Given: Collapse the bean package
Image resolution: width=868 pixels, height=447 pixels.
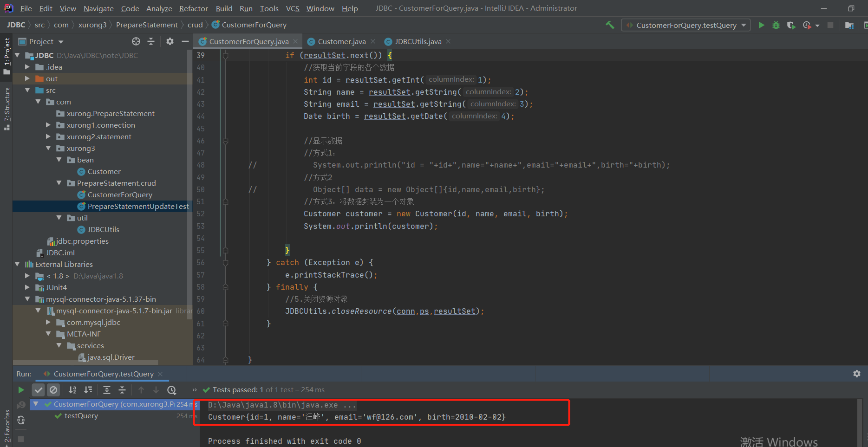Looking at the screenshot, I should pos(59,160).
